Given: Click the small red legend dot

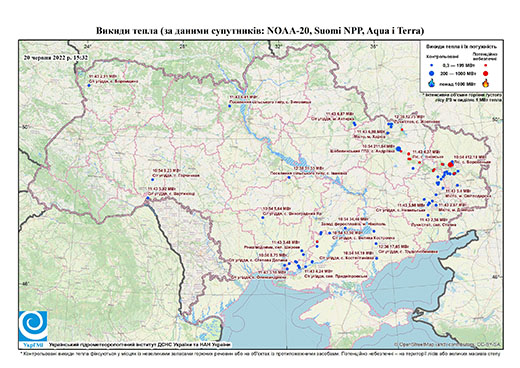Looking at the screenshot, I should coord(486,66).
